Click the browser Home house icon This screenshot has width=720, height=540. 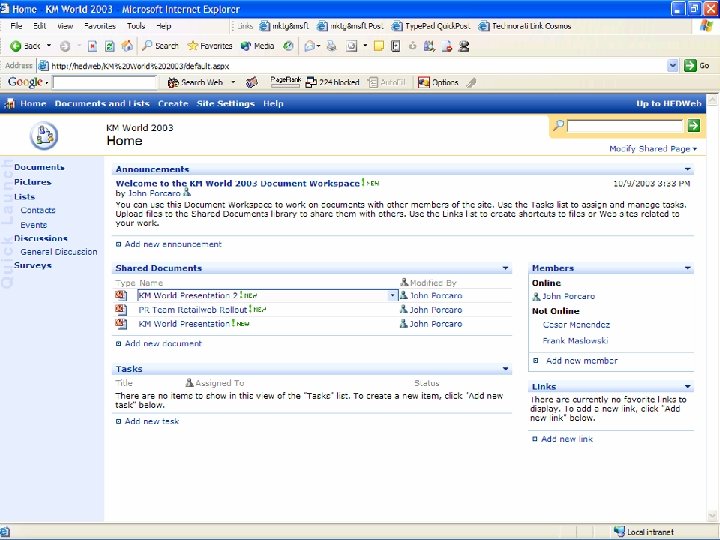(127, 46)
